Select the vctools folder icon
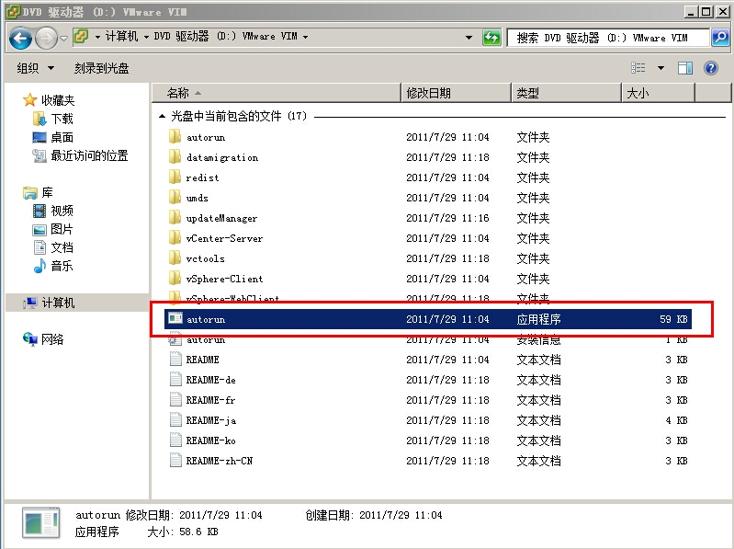 tap(175, 258)
